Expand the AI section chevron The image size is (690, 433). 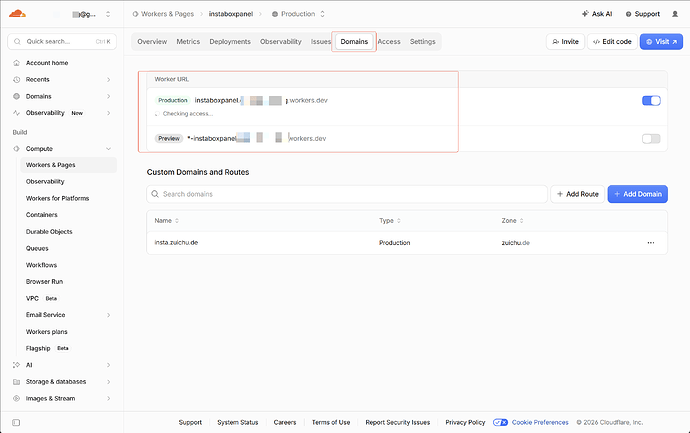click(108, 365)
